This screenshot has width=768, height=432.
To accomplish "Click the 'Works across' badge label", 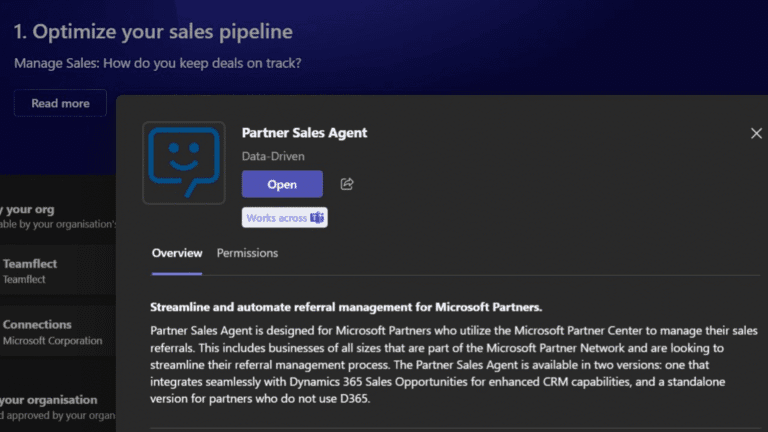I will 276,218.
